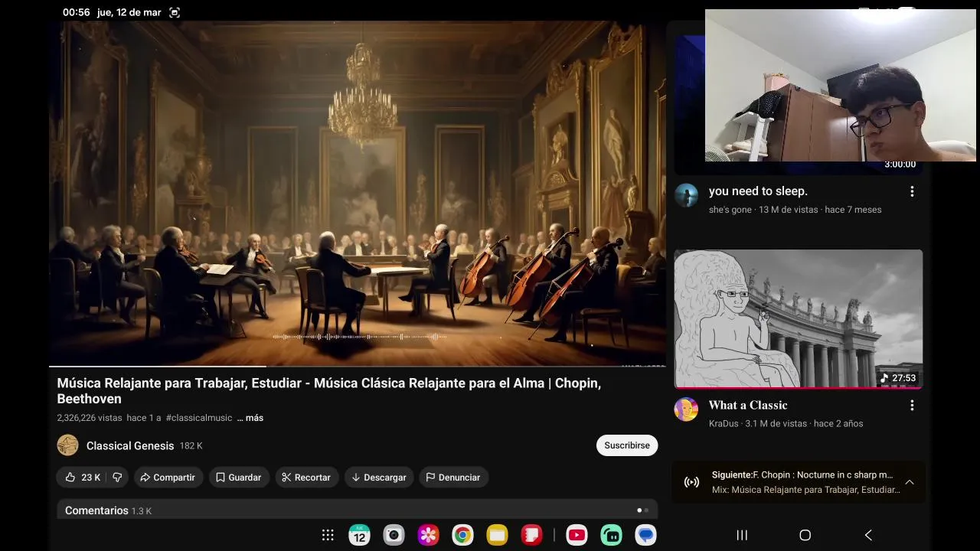
Task: Open Chrome from the taskbar
Action: point(462,535)
